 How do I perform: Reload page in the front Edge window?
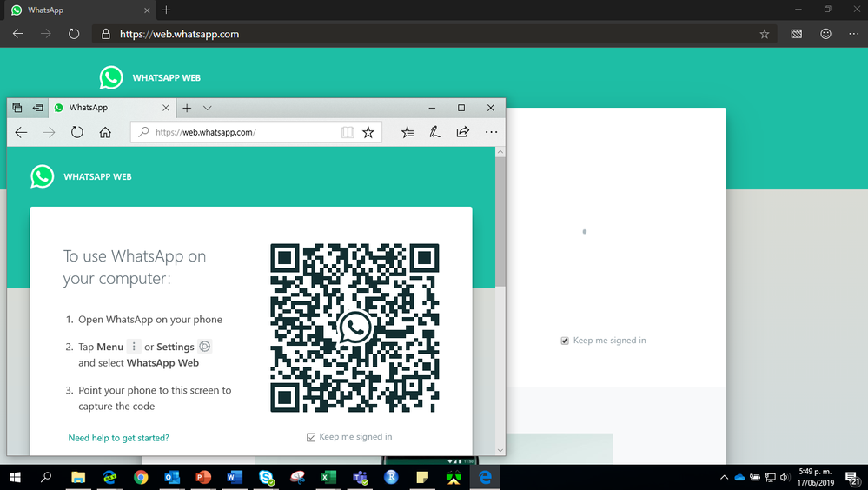[77, 132]
